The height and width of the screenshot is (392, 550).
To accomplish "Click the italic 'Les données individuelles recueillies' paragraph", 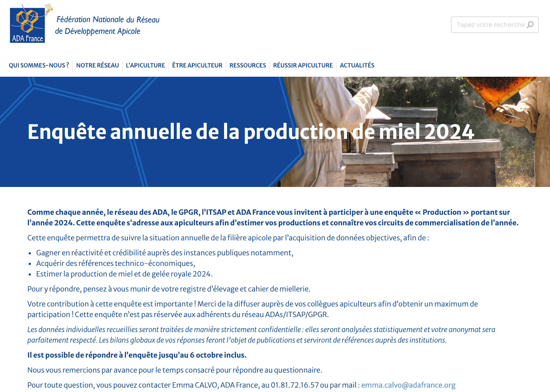I will point(261,335).
